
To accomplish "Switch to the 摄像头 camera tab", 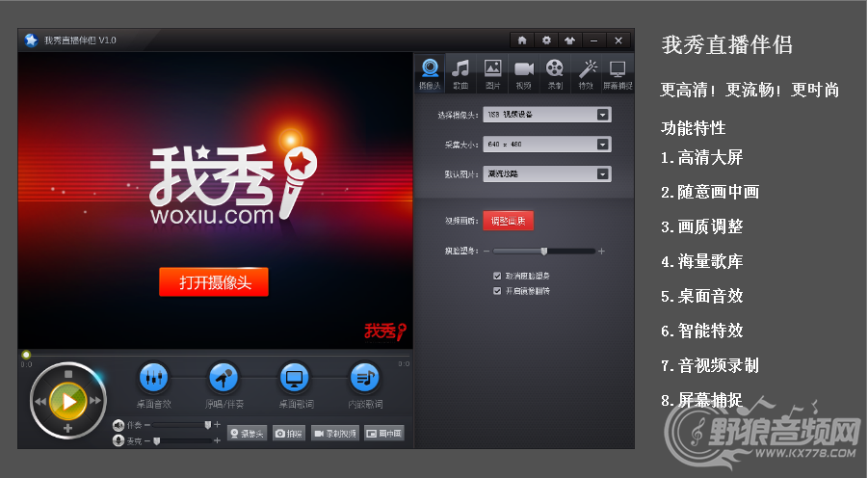I will coord(430,73).
